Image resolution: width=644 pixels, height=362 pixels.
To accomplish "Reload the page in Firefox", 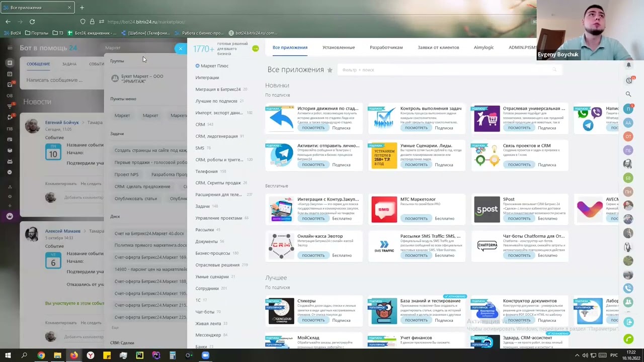I will click(32, 22).
